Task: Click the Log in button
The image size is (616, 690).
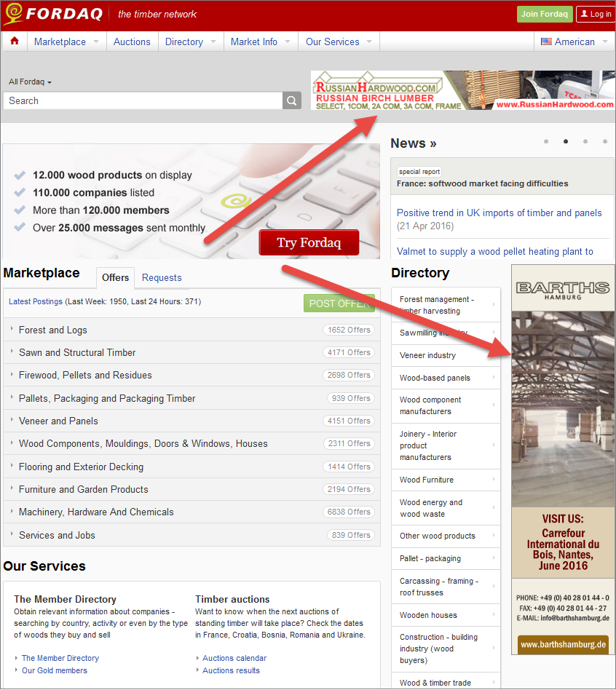Action: tap(596, 14)
